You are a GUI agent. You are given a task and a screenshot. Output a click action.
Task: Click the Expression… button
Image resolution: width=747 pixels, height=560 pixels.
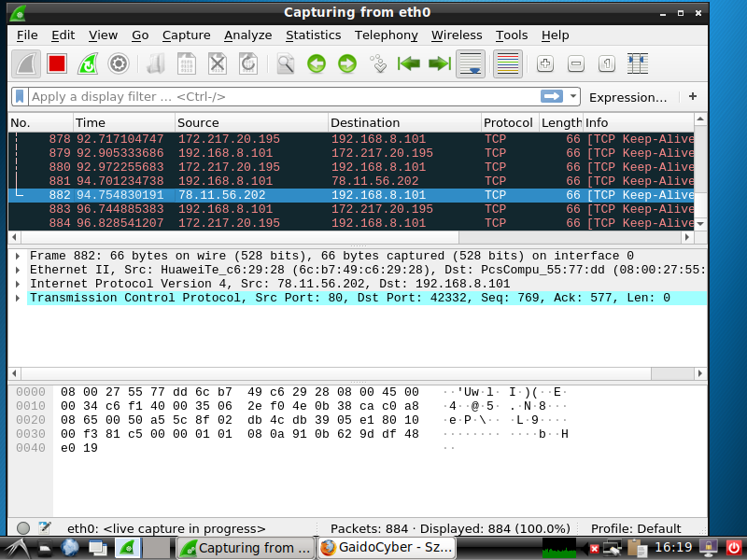tap(627, 96)
